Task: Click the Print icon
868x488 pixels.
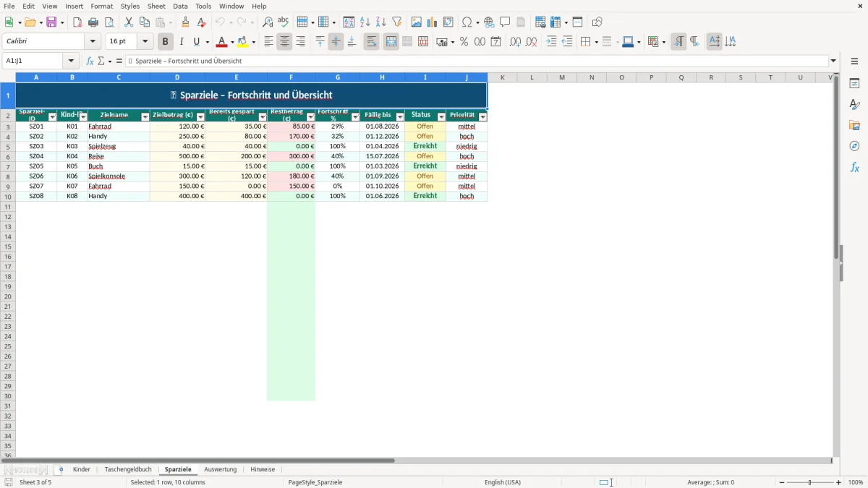Action: [93, 22]
